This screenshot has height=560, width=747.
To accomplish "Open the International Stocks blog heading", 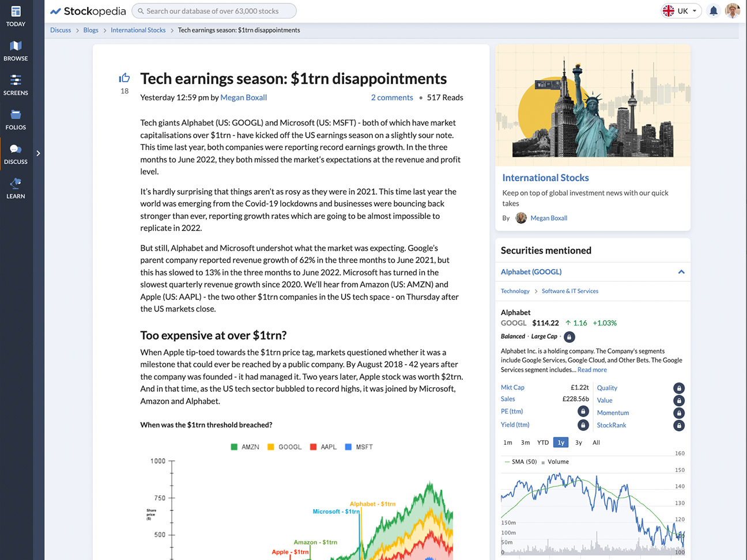I will (545, 178).
